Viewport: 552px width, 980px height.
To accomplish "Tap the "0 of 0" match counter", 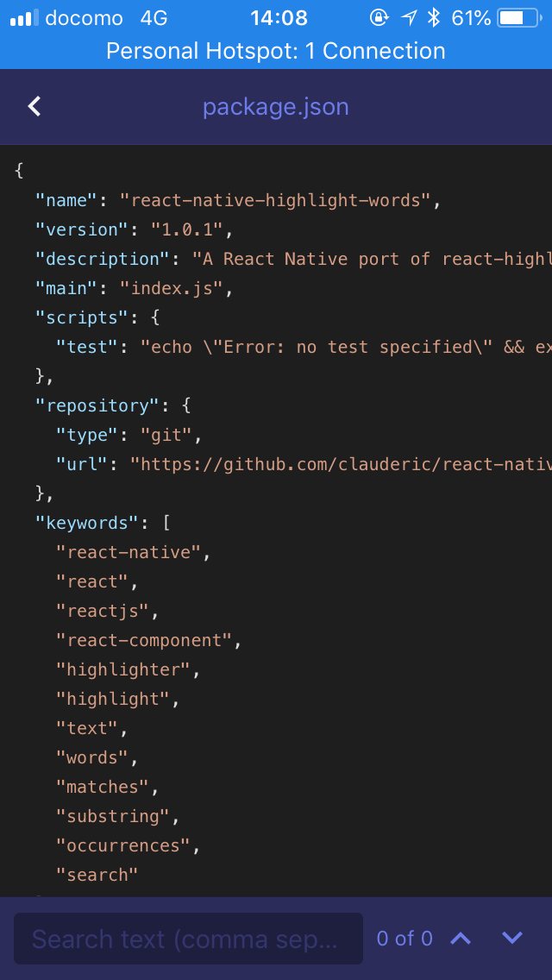I will coord(405,938).
